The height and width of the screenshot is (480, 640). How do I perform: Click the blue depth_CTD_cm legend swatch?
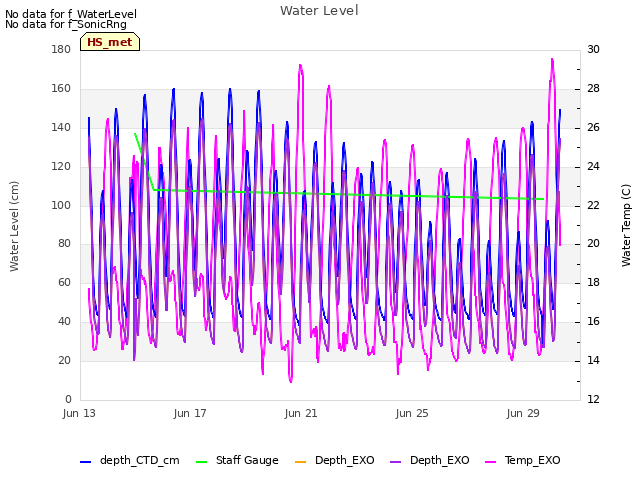85,462
